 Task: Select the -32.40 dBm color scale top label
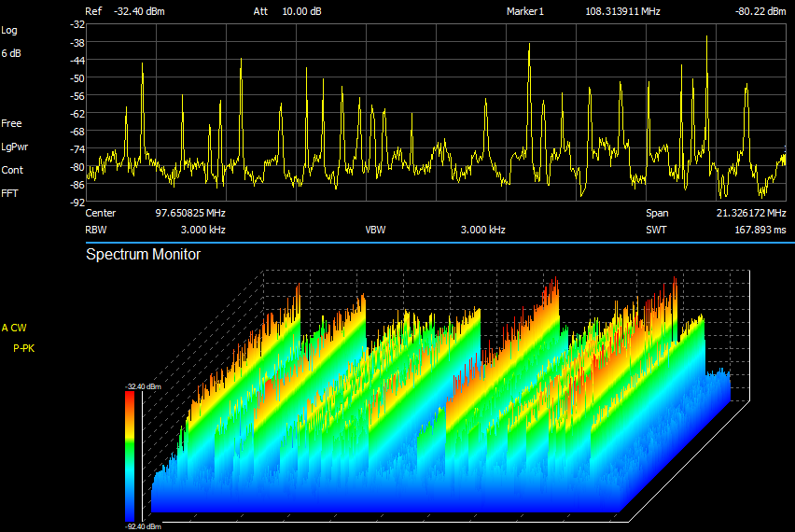pyautogui.click(x=143, y=386)
